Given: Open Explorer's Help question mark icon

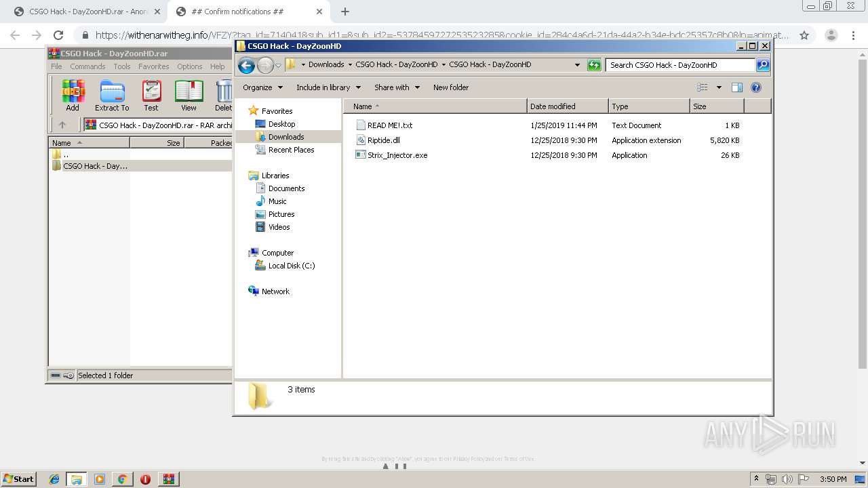Looking at the screenshot, I should (756, 87).
